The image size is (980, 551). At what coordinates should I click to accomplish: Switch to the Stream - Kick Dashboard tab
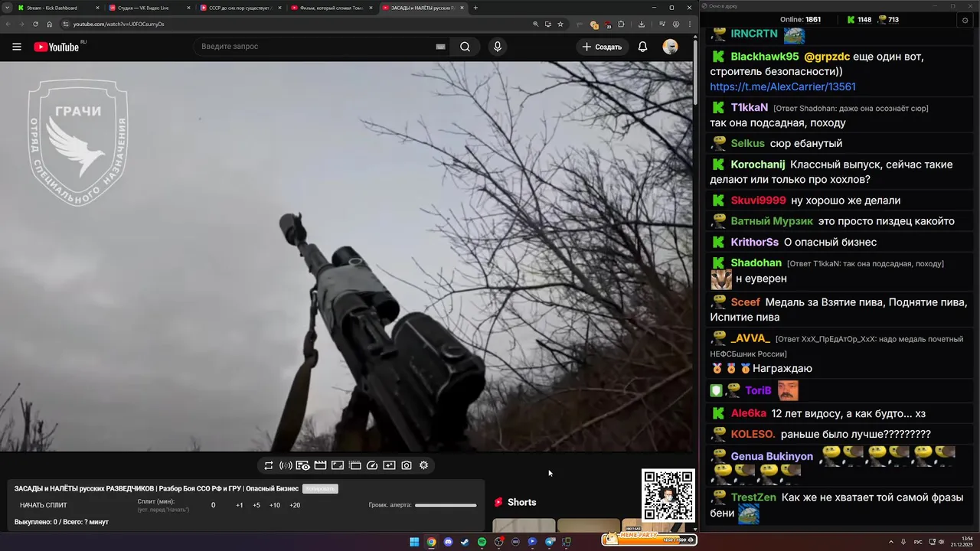(58, 8)
